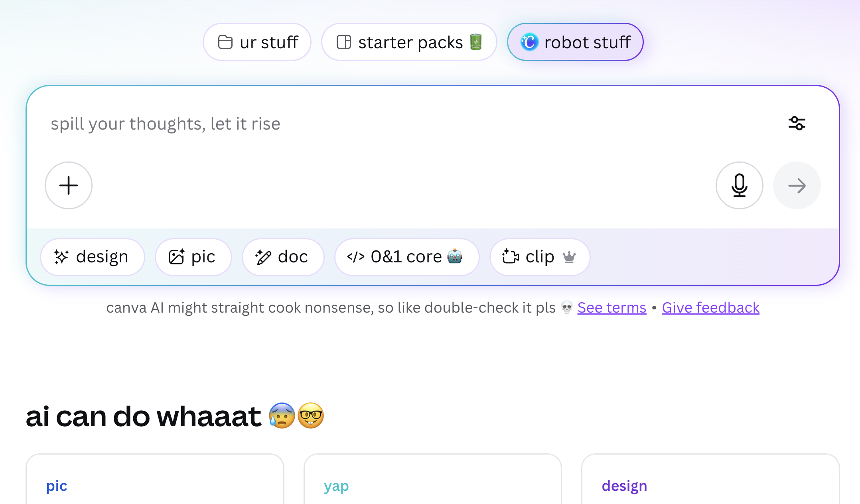This screenshot has height=504, width=860.
Task: Click the image icon on the pic chip
Action: [x=177, y=257]
